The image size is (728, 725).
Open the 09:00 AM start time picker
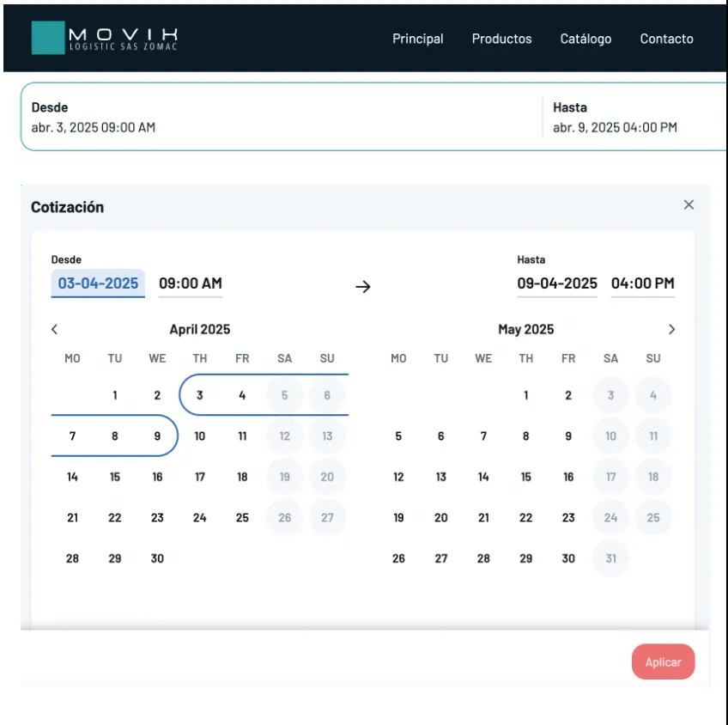pos(191,283)
